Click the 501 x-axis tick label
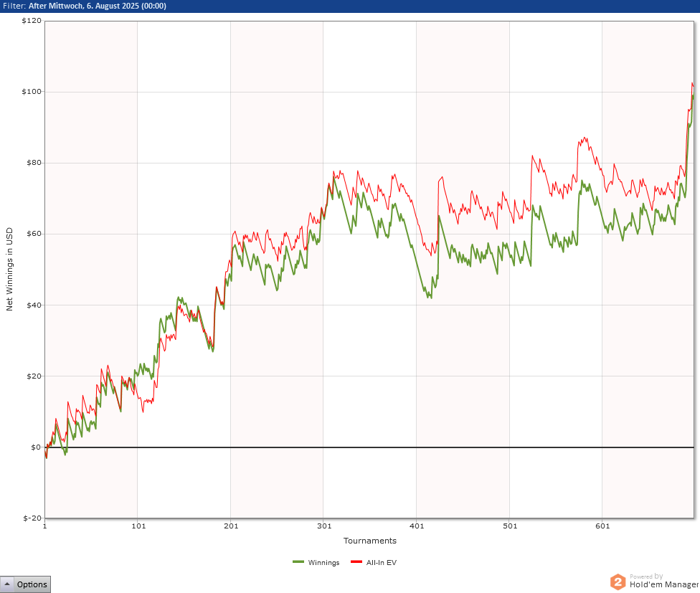Viewport: 700px width, 593px height. (510, 526)
